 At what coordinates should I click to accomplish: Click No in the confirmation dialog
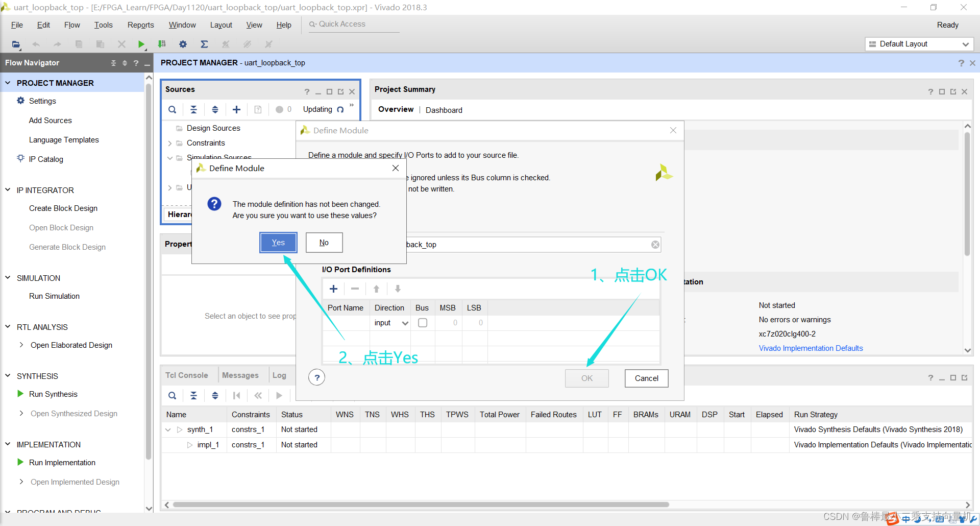[x=324, y=243]
